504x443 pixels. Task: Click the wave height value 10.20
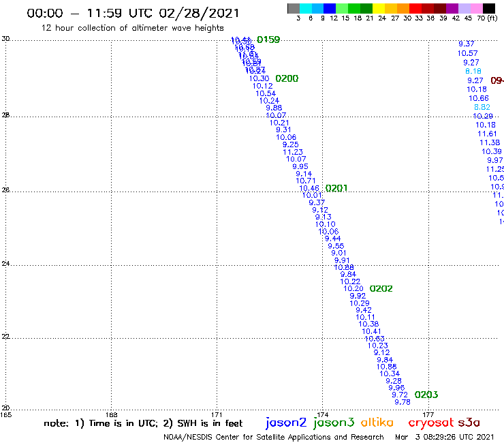click(x=353, y=288)
